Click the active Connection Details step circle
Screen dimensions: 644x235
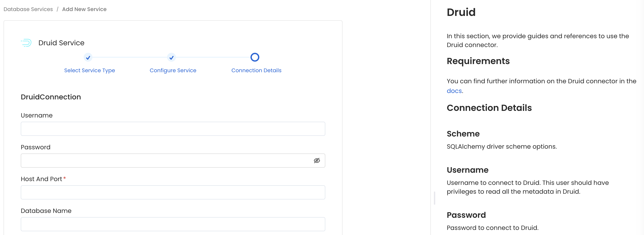[255, 57]
